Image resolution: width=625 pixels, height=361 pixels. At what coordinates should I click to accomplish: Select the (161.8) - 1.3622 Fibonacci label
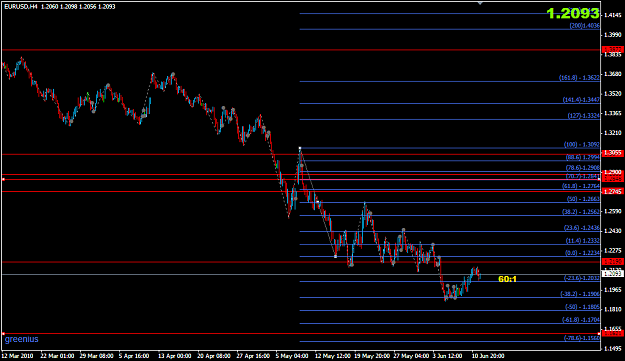pos(579,78)
